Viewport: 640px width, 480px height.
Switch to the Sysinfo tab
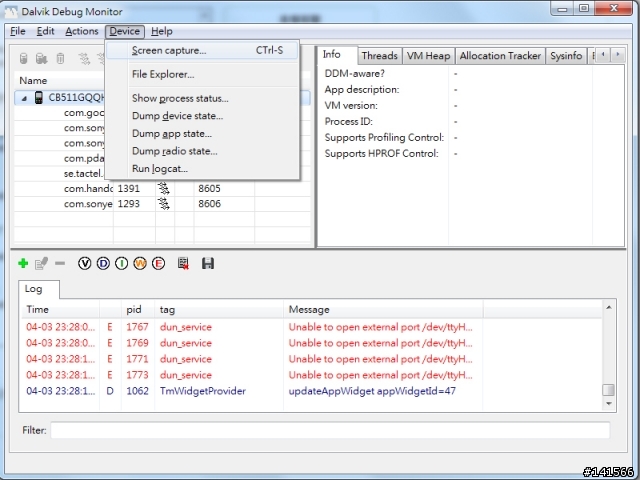566,56
